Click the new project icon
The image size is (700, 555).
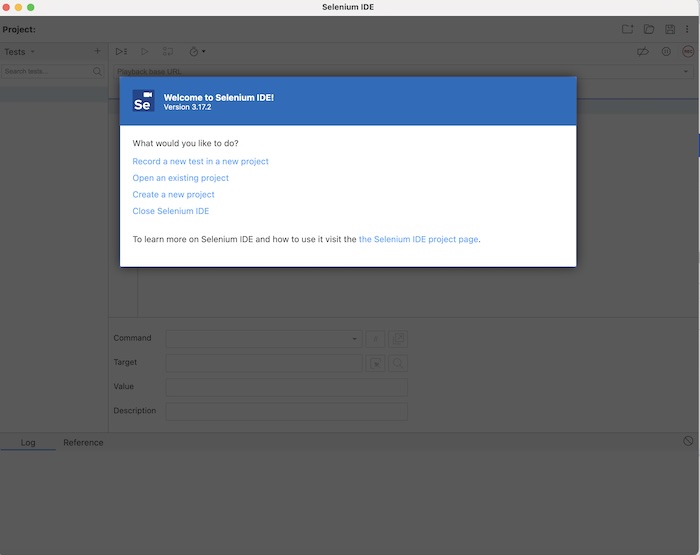pos(628,29)
